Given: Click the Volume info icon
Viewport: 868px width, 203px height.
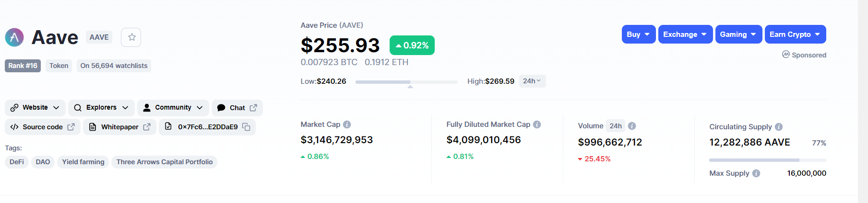Looking at the screenshot, I should click(632, 126).
